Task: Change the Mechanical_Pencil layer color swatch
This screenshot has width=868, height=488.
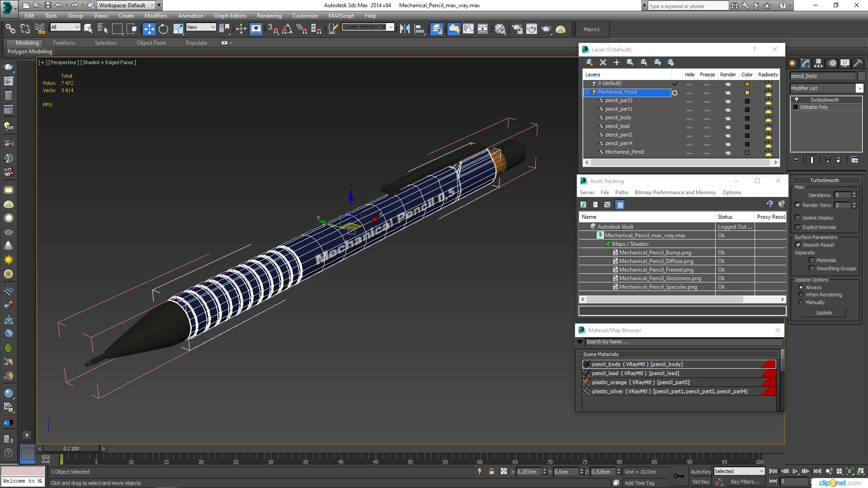Action: (x=747, y=92)
